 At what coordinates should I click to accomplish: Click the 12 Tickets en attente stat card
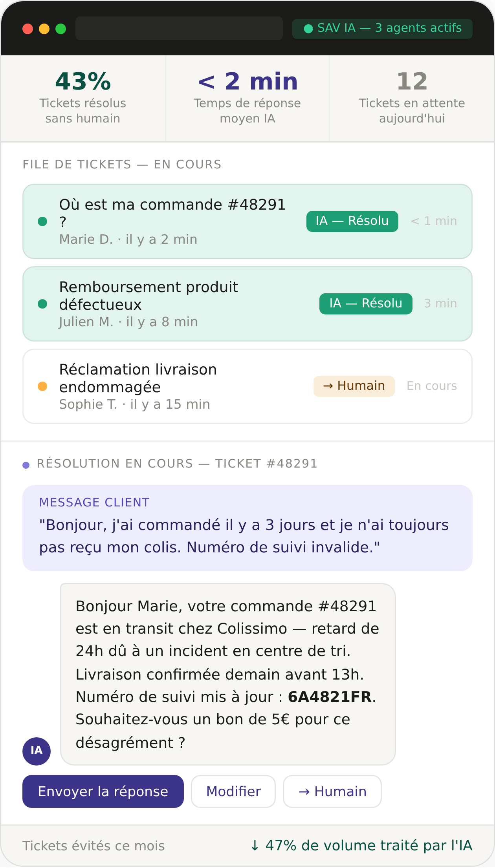click(412, 98)
